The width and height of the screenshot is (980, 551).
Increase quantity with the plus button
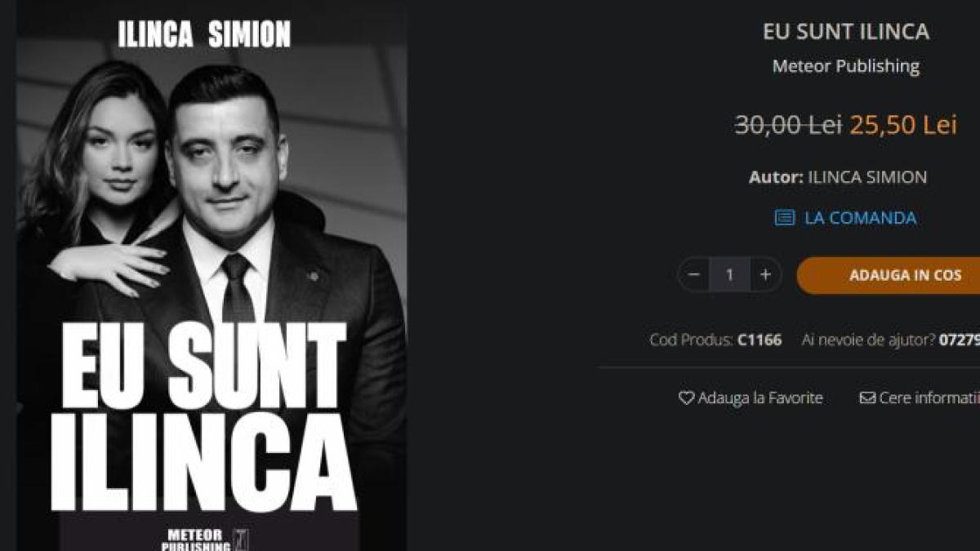765,275
